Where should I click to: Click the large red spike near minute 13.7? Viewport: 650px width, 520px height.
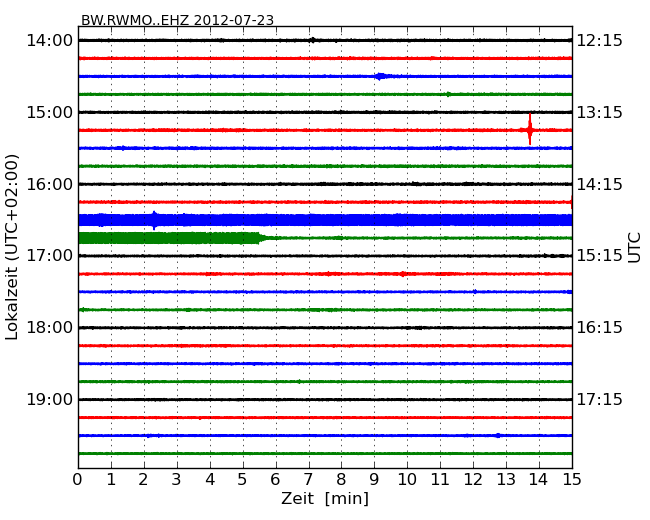[530, 129]
